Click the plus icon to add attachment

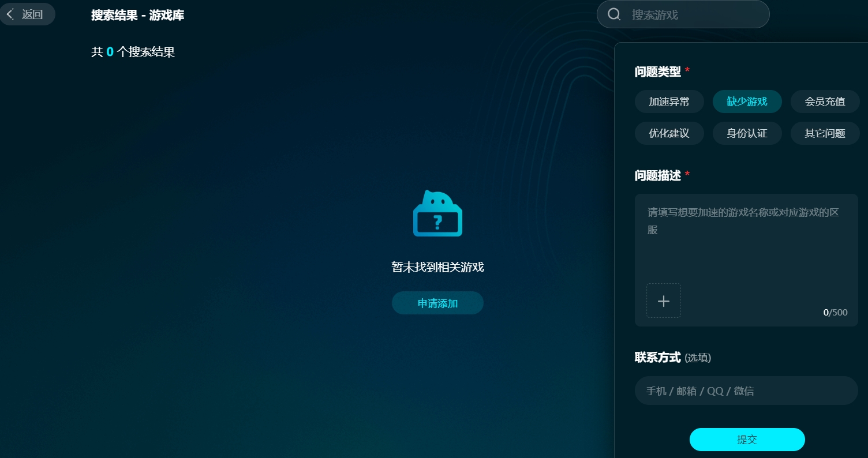[x=664, y=301]
